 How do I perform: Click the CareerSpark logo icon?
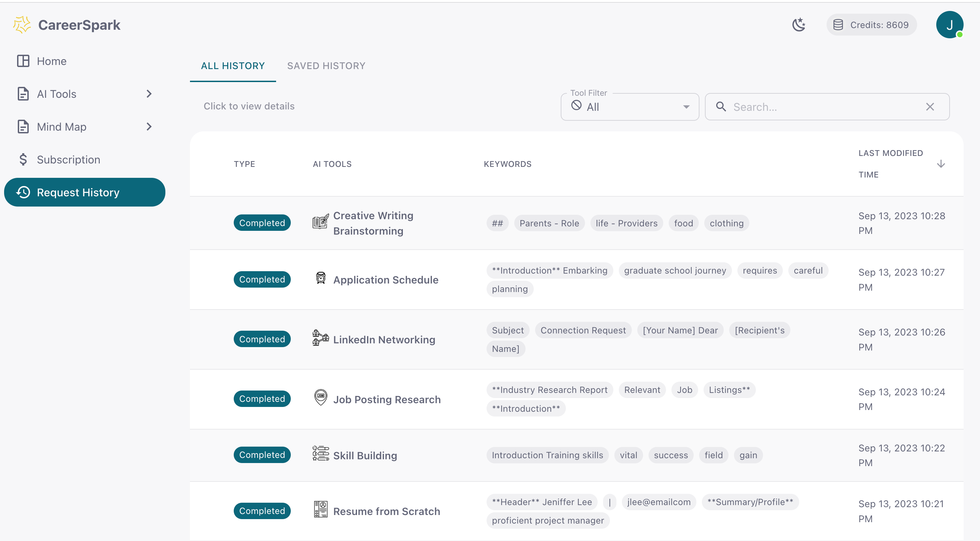22,25
